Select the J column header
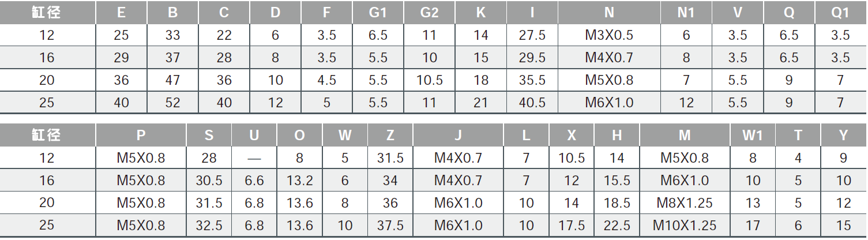This screenshot has height=240, width=868. pos(458,136)
